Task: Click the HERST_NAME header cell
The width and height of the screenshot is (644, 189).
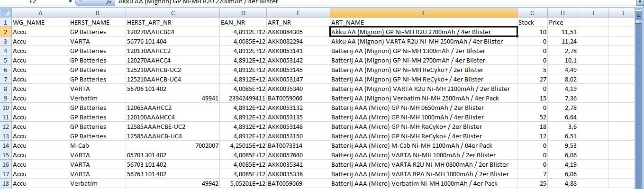Action: coord(97,23)
